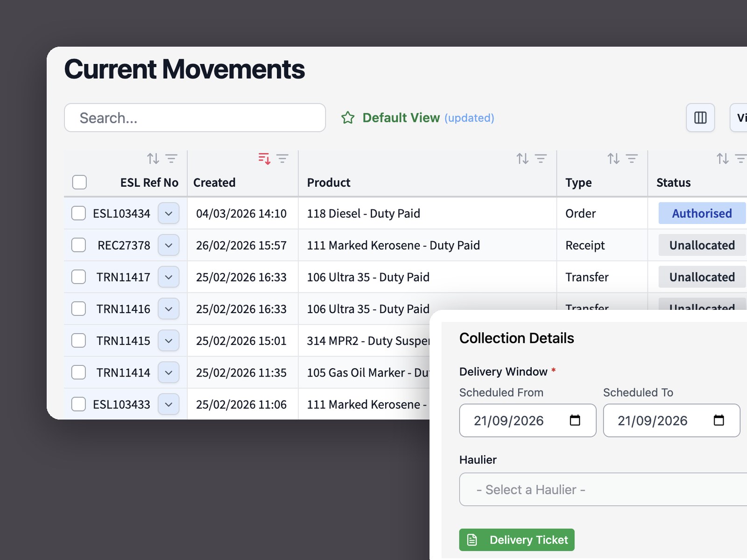
Task: Open the Product column filter
Action: (541, 159)
